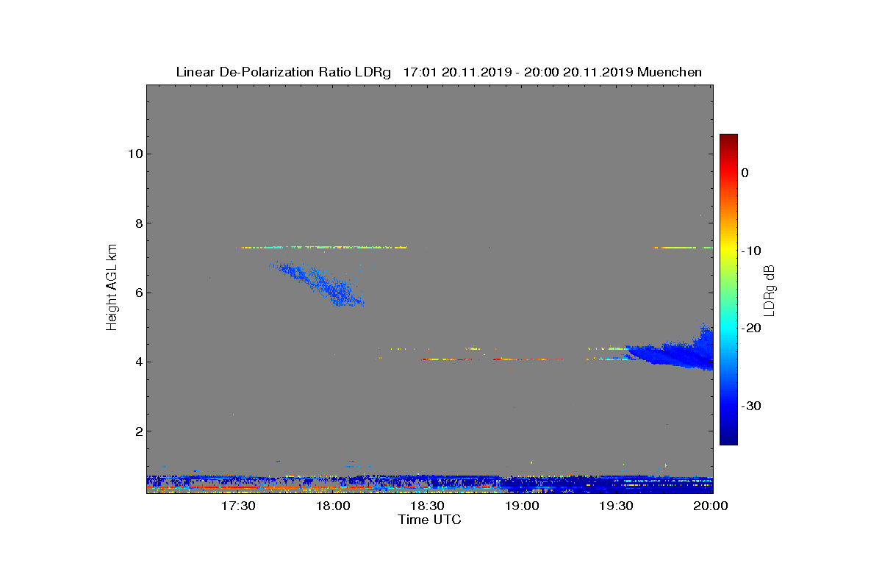Viewport: 882px width, 588px height.
Task: Click the dark red top of the colorbar
Action: coord(728,141)
